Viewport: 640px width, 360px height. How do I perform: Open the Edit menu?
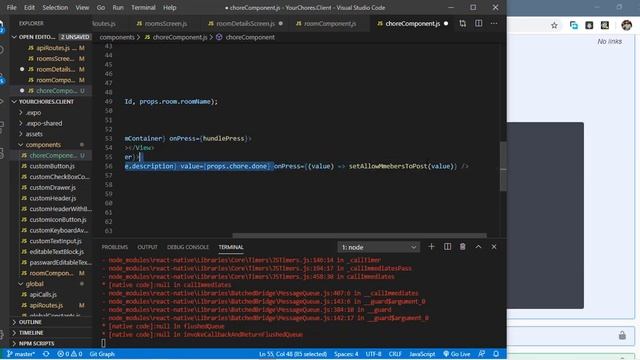[x=29, y=7]
